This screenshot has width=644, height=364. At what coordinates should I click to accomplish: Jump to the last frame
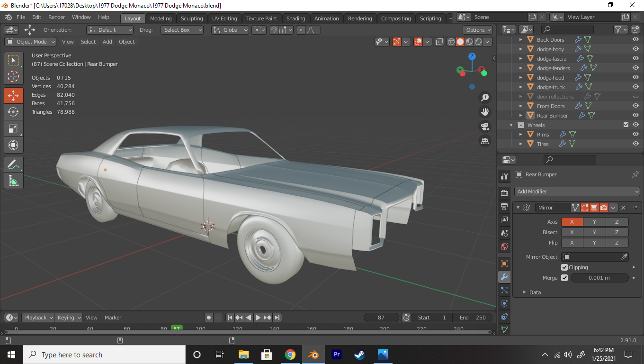(x=277, y=318)
